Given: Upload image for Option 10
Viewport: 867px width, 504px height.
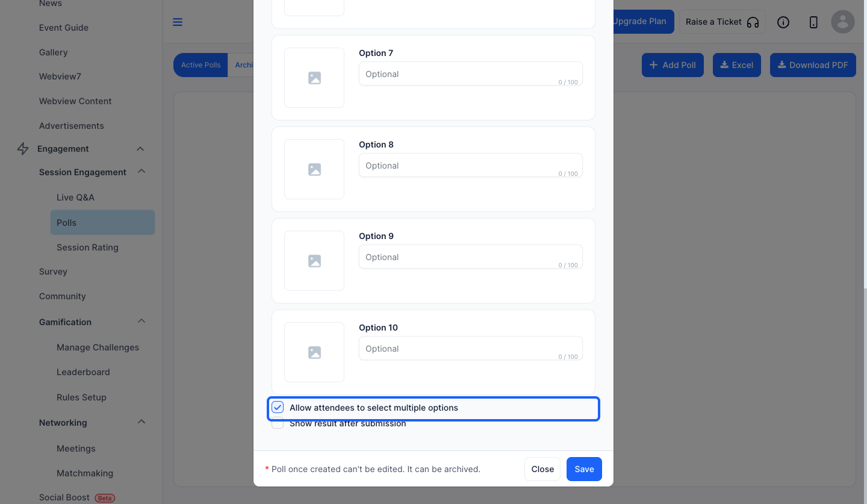Looking at the screenshot, I should (x=314, y=352).
